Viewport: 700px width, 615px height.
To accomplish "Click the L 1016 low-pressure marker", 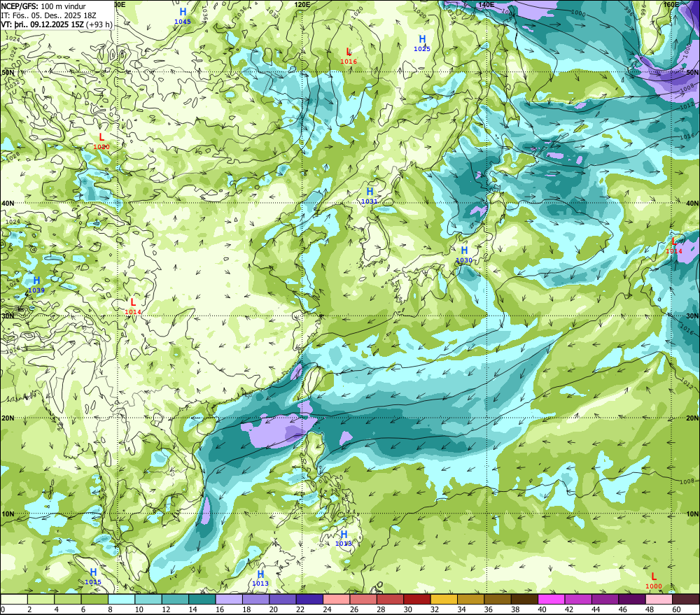I will tap(349, 56).
